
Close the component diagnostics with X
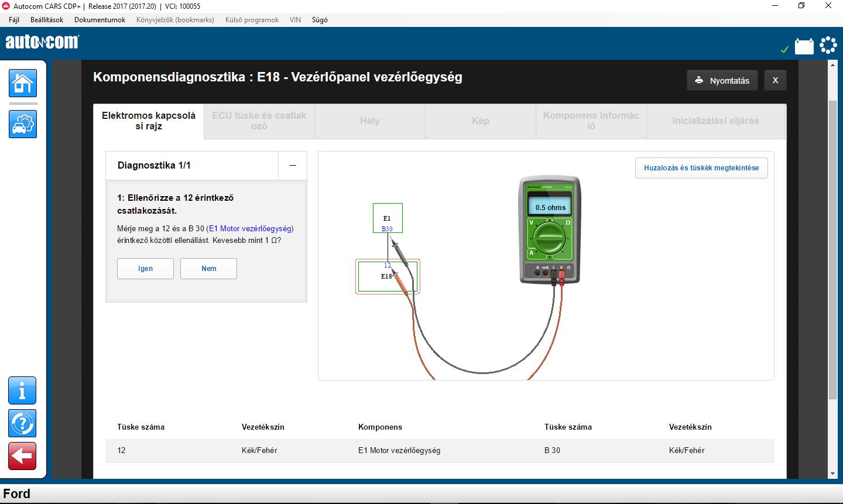point(775,81)
